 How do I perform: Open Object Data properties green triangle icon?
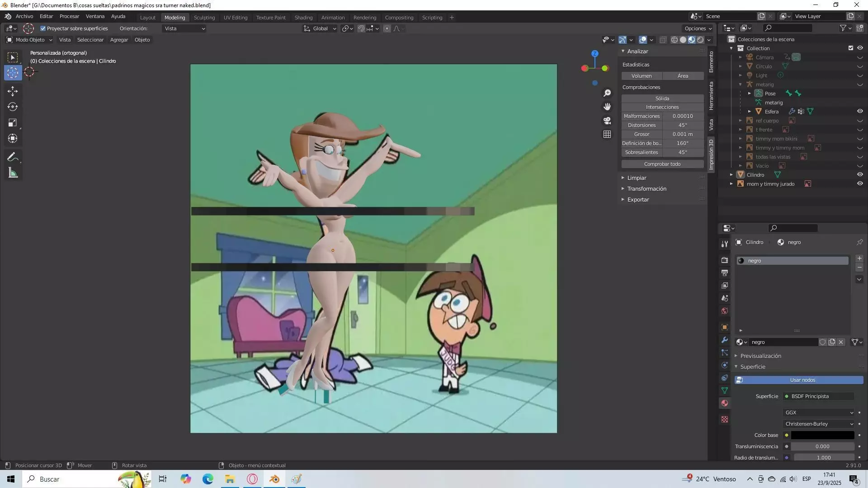pyautogui.click(x=725, y=390)
